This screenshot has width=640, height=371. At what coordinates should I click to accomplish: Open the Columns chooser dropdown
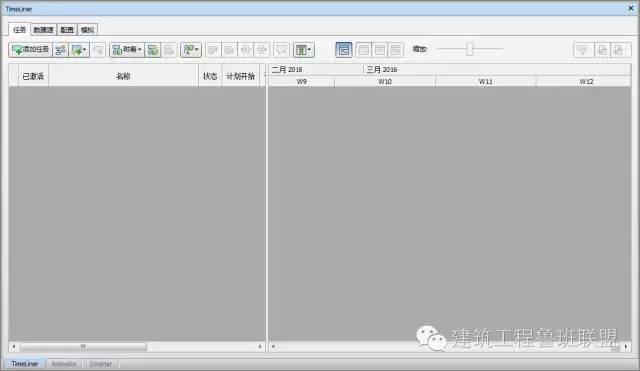[303, 50]
